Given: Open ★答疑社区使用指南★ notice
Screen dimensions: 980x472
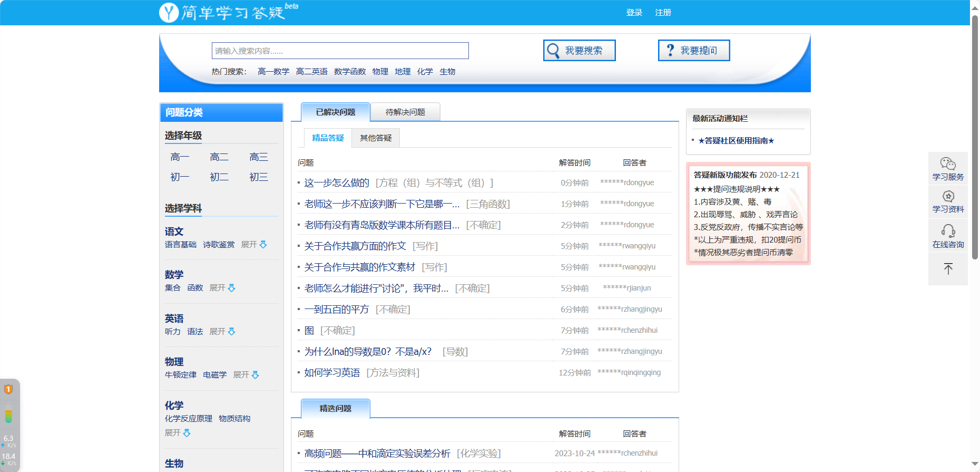Looking at the screenshot, I should (x=736, y=141).
